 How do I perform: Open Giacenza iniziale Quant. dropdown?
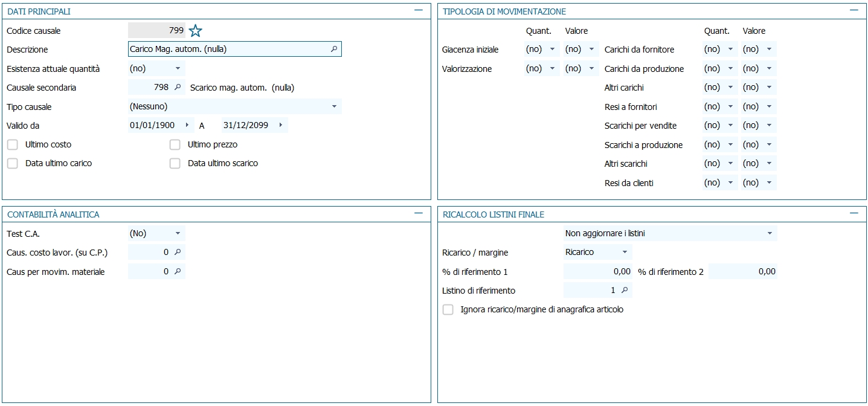(x=551, y=50)
